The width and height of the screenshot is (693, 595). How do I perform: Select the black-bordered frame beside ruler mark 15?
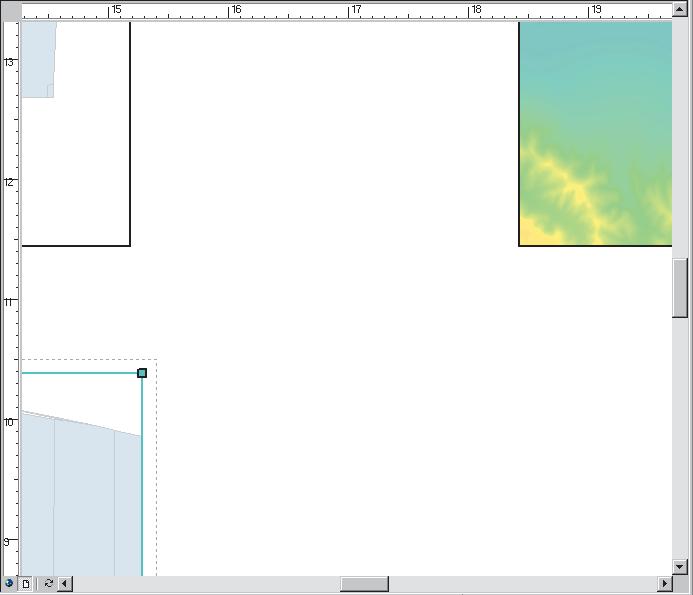(x=76, y=133)
